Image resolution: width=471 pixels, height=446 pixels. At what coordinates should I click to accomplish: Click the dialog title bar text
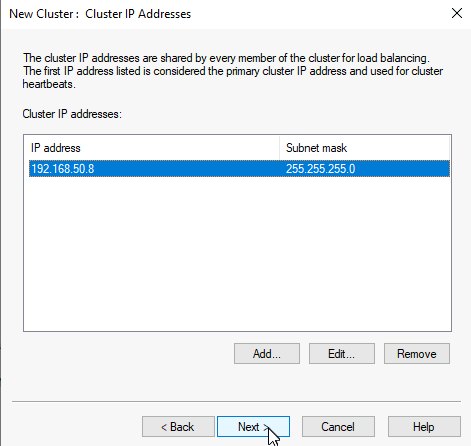click(x=100, y=14)
